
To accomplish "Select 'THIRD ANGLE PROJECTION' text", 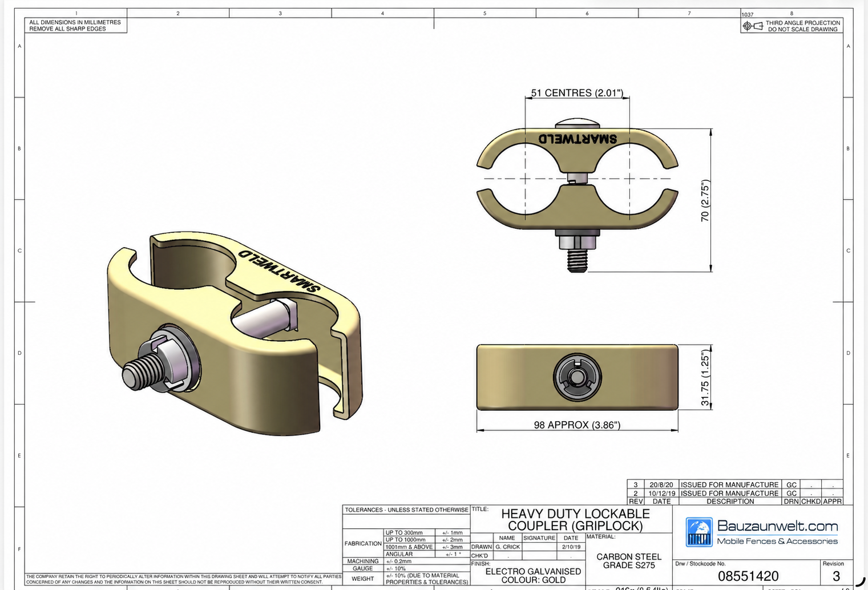I will pyautogui.click(x=802, y=23).
